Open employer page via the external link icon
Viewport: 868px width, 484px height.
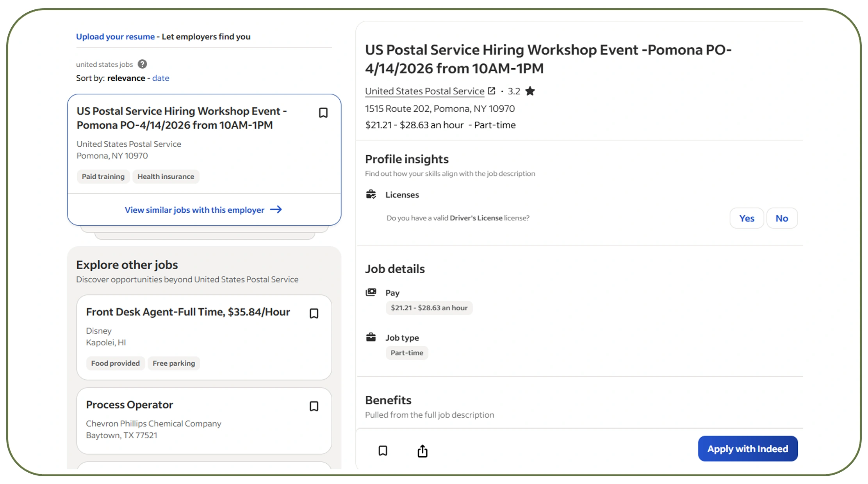click(491, 91)
